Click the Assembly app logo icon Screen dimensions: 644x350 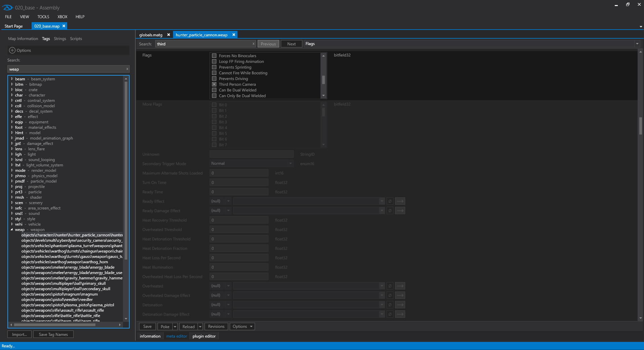pyautogui.click(x=7, y=7)
